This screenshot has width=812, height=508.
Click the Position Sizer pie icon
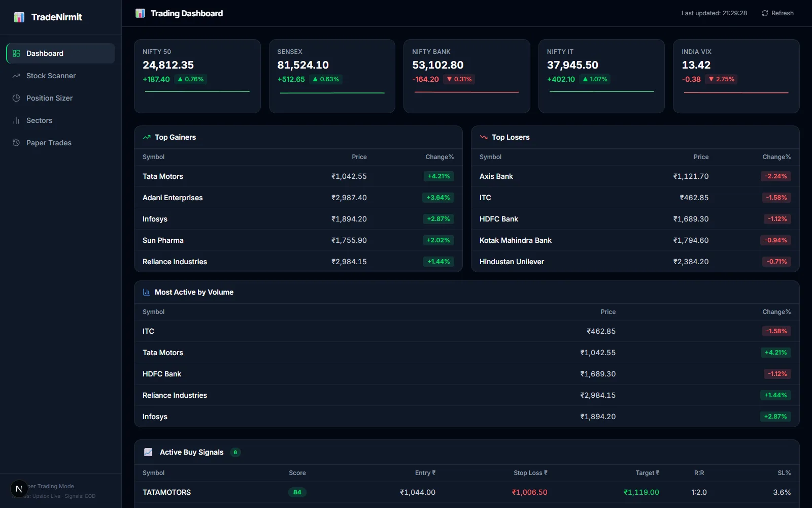[16, 98]
